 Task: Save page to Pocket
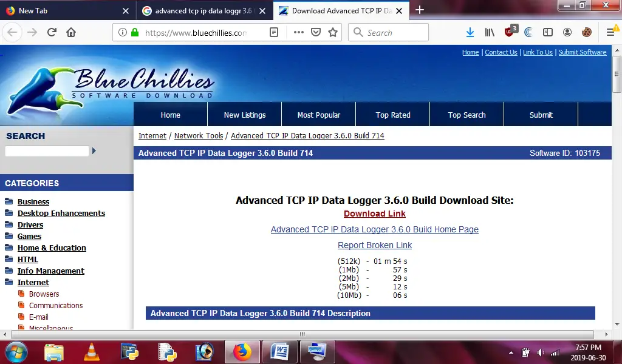pyautogui.click(x=316, y=33)
